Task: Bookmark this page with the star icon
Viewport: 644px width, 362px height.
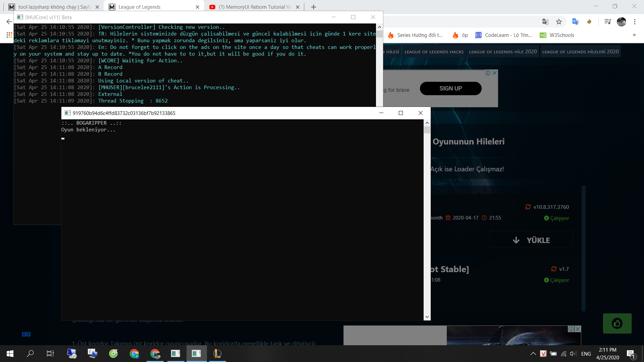Action: pos(559,22)
